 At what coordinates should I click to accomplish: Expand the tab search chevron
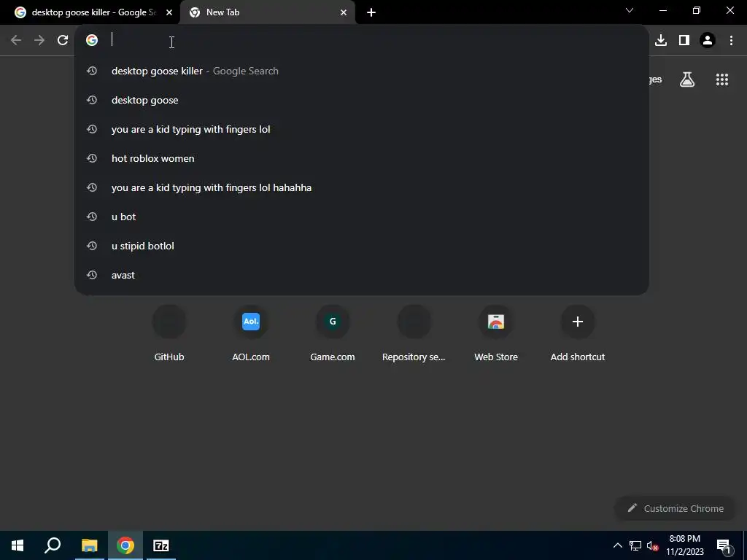pyautogui.click(x=630, y=10)
